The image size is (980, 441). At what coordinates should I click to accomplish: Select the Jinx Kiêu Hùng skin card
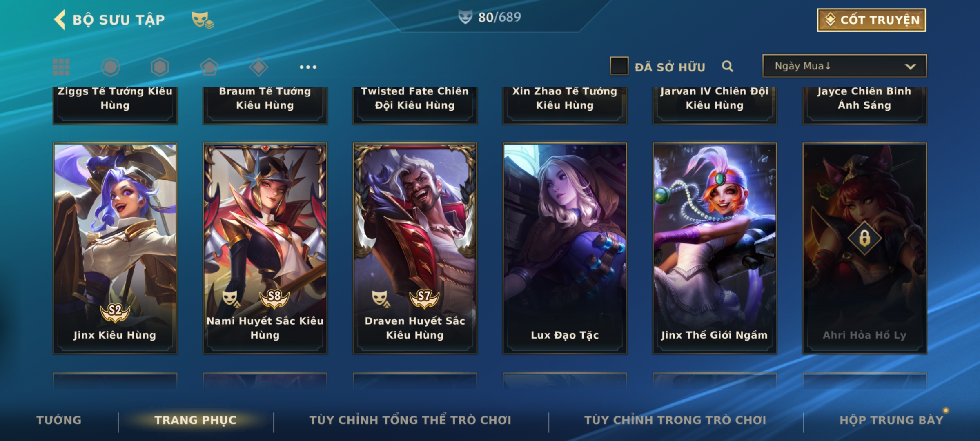(115, 248)
